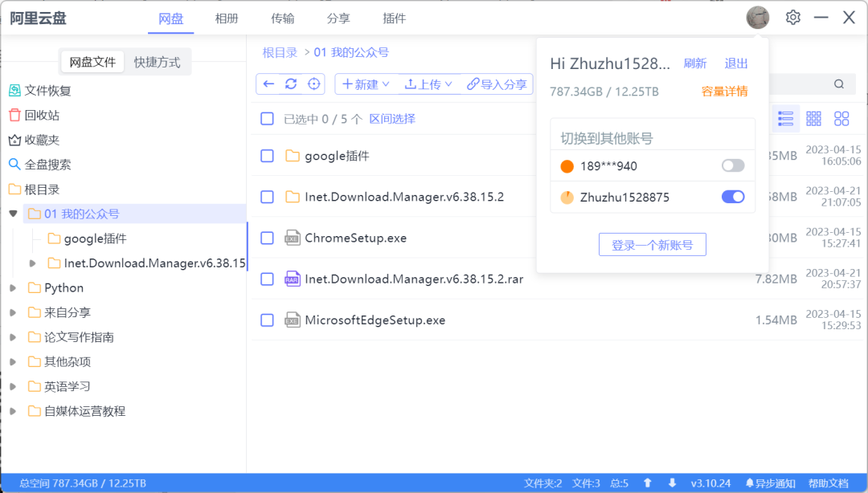Image resolution: width=868 pixels, height=493 pixels.
Task: Open the 插件 (Plugins) tab
Action: tap(395, 18)
